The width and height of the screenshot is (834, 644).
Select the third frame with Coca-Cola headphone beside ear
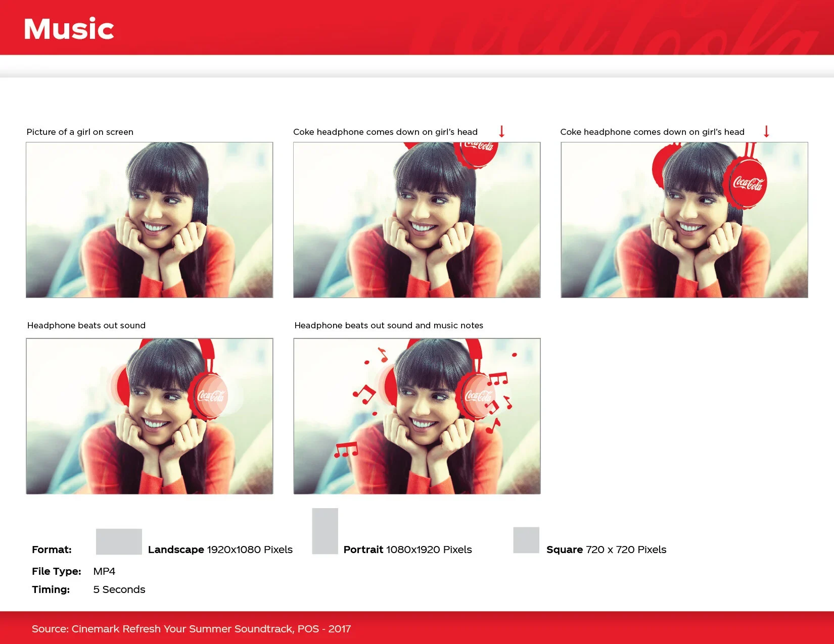(x=684, y=220)
